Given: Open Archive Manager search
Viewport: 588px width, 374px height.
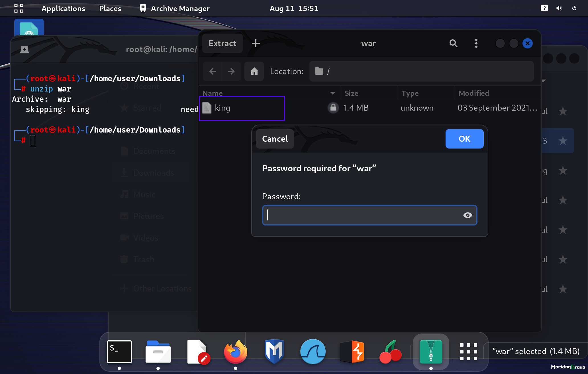Looking at the screenshot, I should [x=453, y=43].
